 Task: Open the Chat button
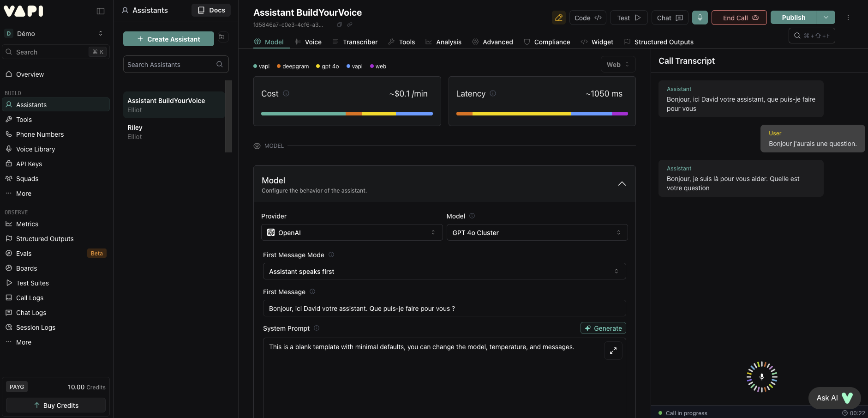(670, 18)
